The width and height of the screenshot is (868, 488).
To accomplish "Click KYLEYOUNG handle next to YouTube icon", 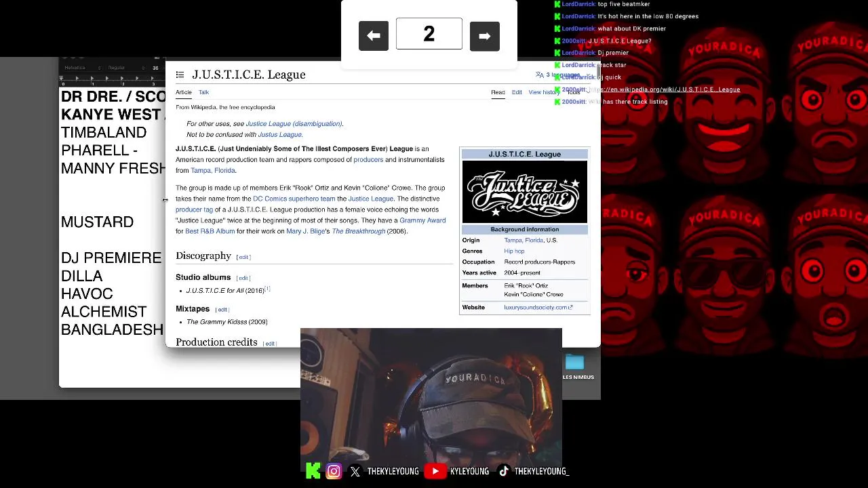I will point(469,471).
